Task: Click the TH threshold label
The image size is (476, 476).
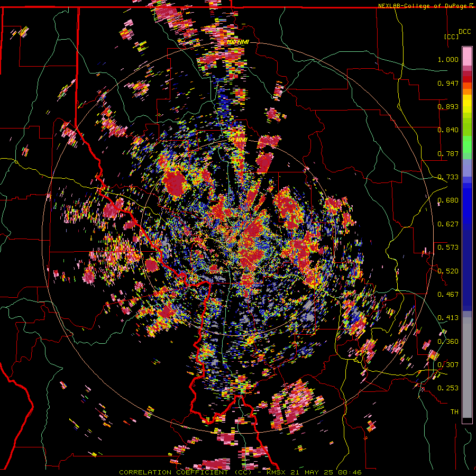Action: click(454, 411)
